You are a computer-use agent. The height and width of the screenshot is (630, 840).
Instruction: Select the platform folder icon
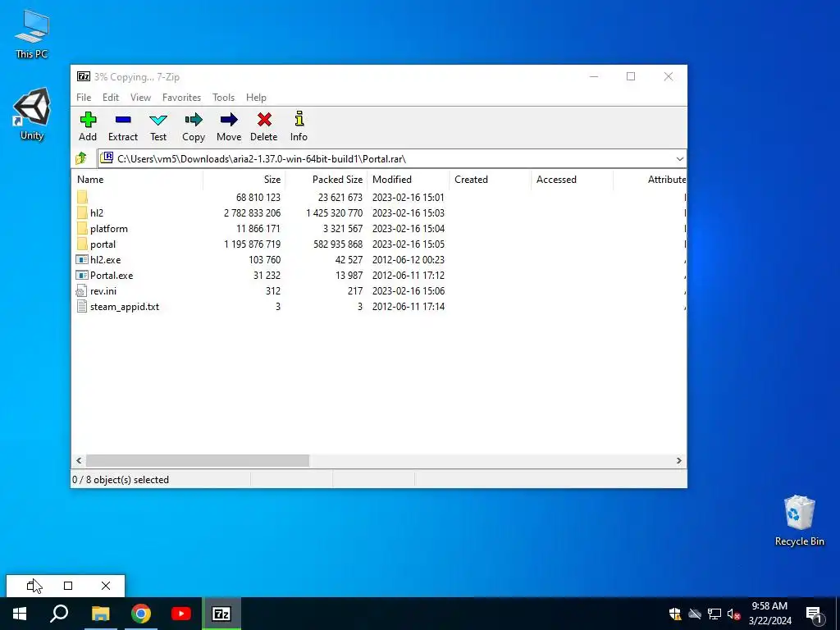pos(82,229)
